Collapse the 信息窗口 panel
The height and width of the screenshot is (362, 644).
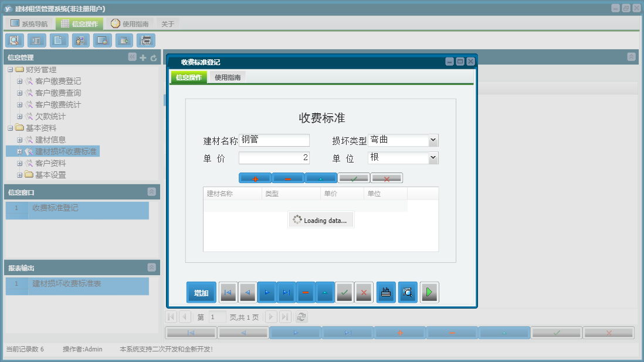coord(151,192)
